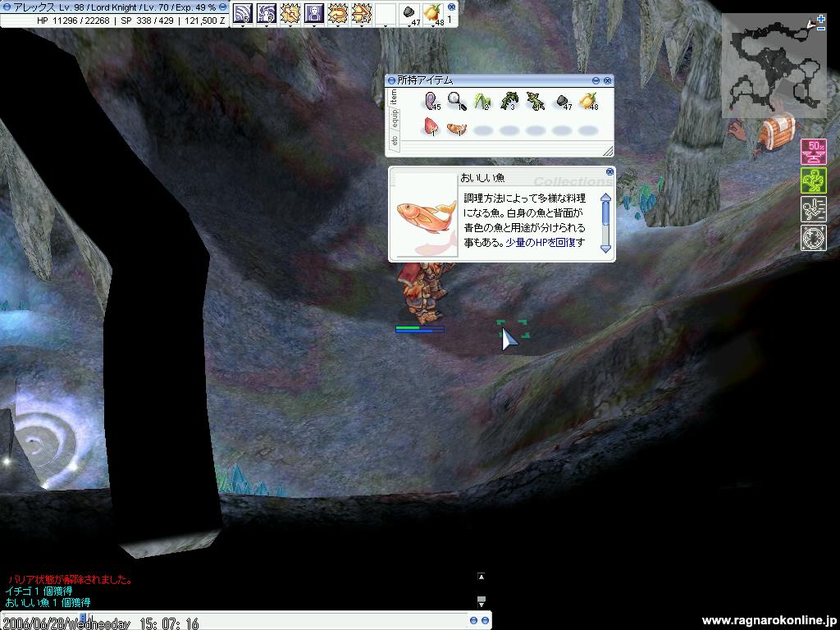Minimize the 所持アイテム inventory window
This screenshot has width=840, height=630.
tap(596, 80)
